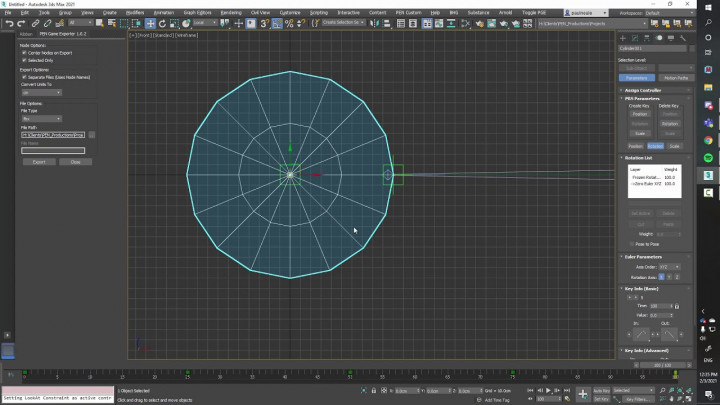Click the Select and Link chain icon
This screenshot has width=720, height=405.
[x=35, y=23]
